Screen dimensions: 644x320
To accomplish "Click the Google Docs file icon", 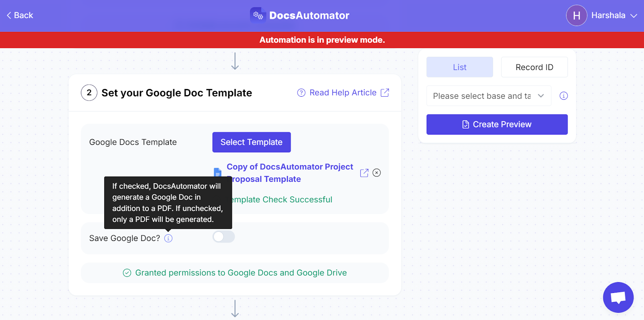I will [x=217, y=172].
